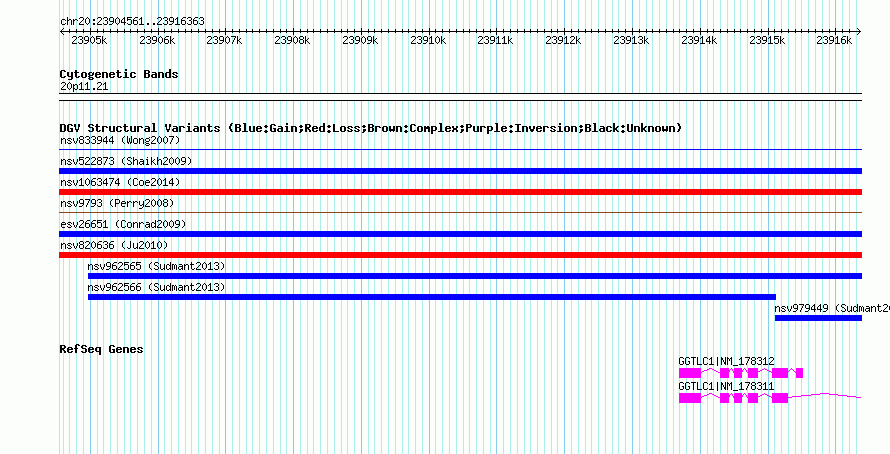Click the chr20:23904561..23916363 coordinate text
Viewport: 890px width, 454px height.
coord(132,21)
